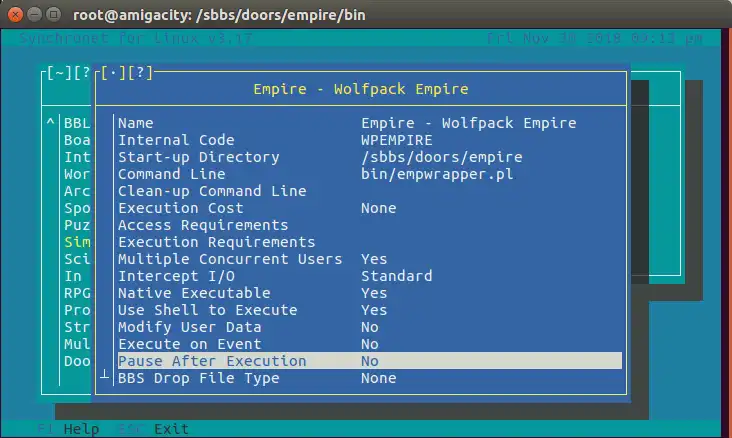
Task: Select the RPG entry in background list
Action: tap(77, 293)
